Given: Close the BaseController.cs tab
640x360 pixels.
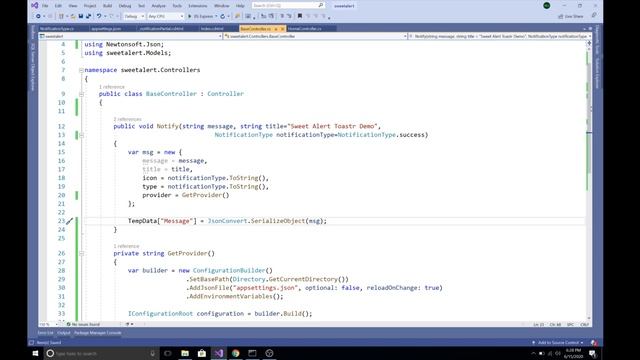Looking at the screenshot, I should pyautogui.click(x=282, y=29).
